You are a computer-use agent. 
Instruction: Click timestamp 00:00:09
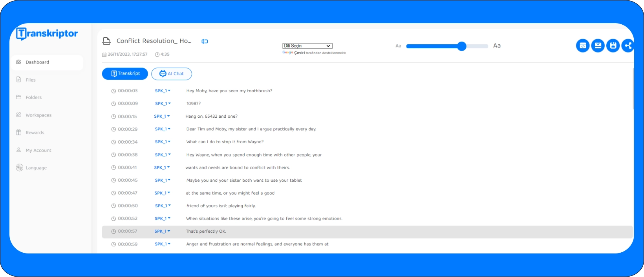click(x=124, y=104)
